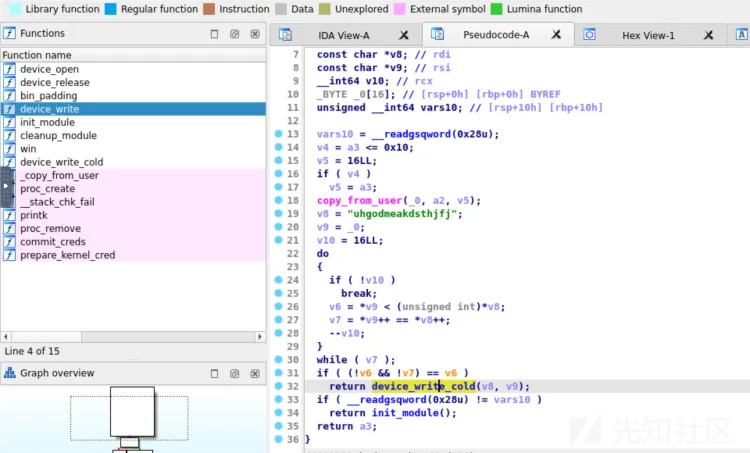Image resolution: width=750 pixels, height=453 pixels.
Task: Select proc_remove external symbol
Action: (x=133, y=229)
